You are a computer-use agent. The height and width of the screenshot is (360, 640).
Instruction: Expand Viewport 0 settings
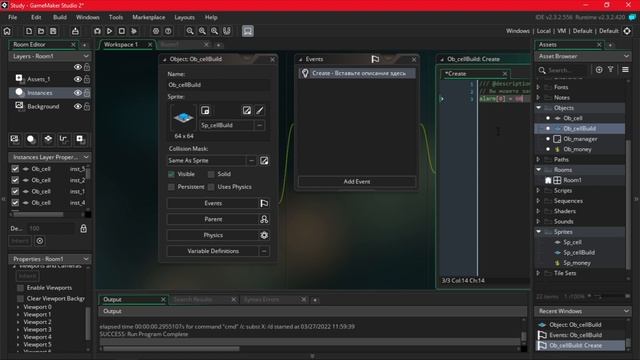(x=18, y=307)
